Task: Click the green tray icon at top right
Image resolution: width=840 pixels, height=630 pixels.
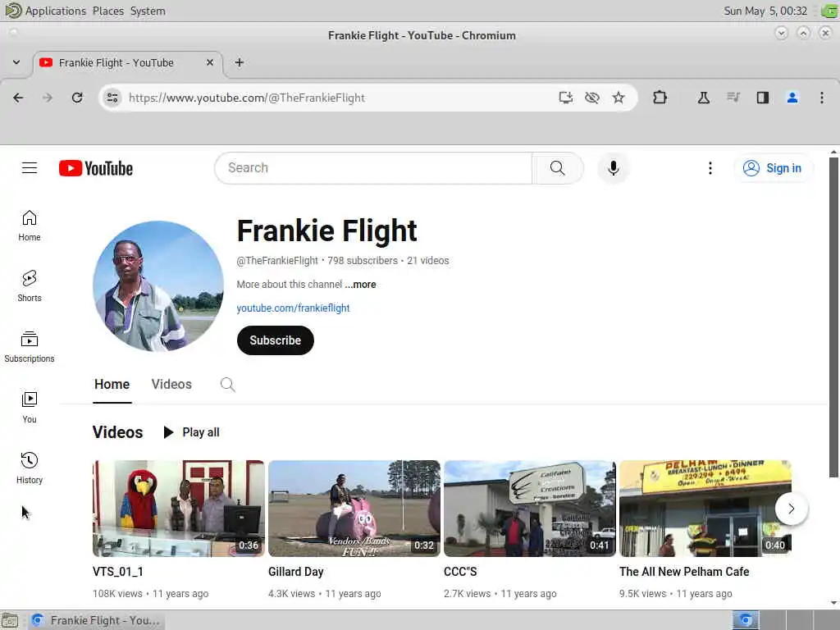Action: pos(829,11)
